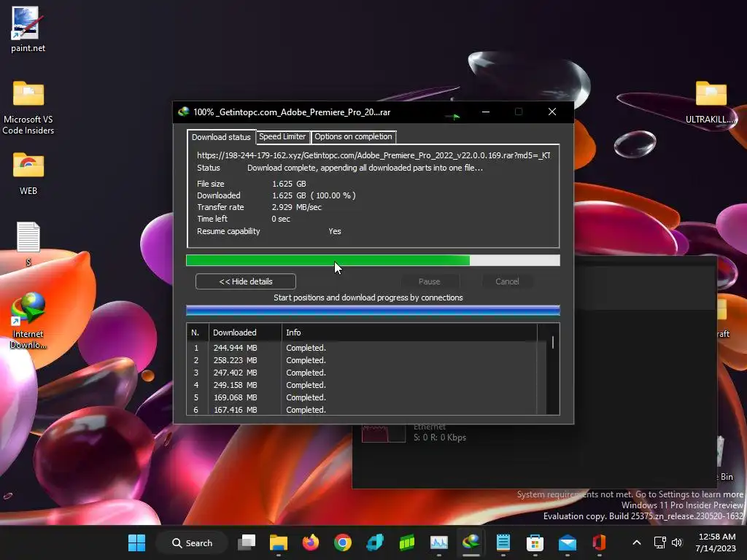
Task: Open the blue app icon beside Chrome
Action: [375, 542]
